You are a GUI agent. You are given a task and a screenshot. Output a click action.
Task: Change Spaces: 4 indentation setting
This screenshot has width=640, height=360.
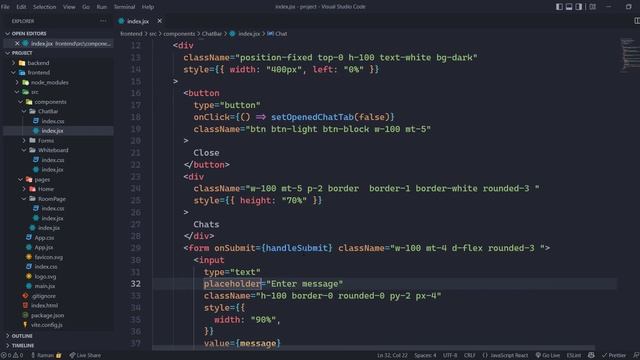click(425, 356)
